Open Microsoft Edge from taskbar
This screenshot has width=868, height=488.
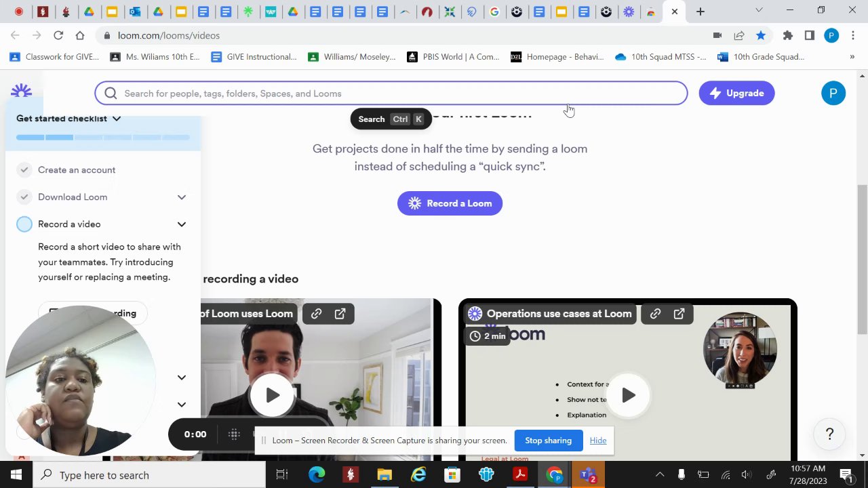(x=317, y=475)
